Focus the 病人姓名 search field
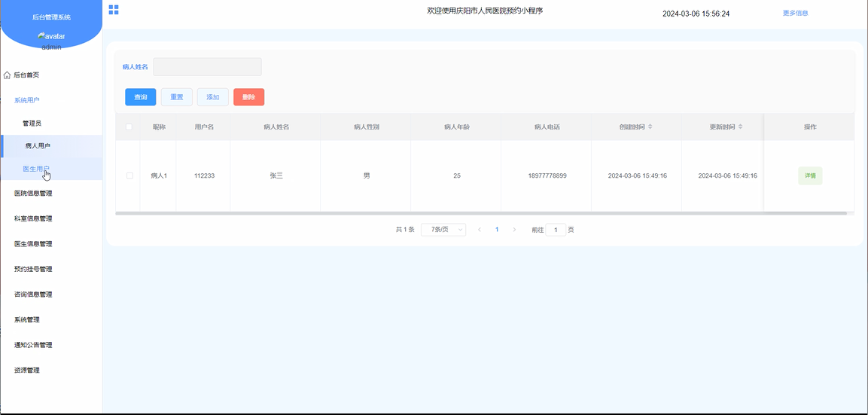The image size is (868, 415). pos(207,66)
